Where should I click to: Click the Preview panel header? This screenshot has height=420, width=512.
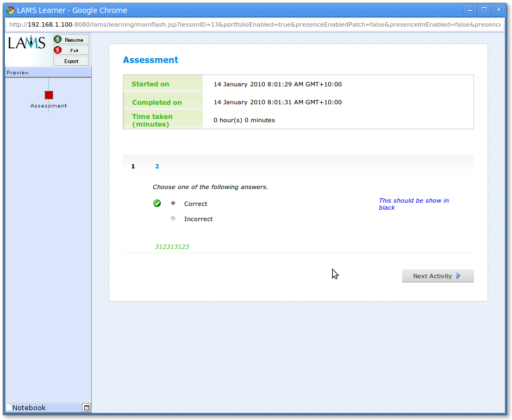tap(48, 73)
